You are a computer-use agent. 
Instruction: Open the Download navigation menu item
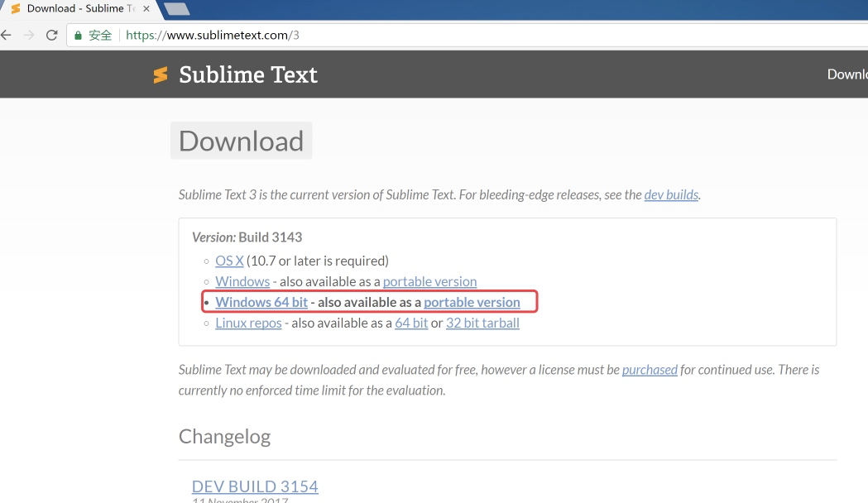point(847,74)
